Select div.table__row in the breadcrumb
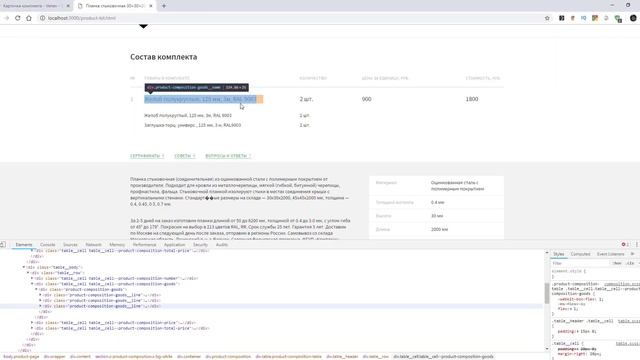 point(376,356)
